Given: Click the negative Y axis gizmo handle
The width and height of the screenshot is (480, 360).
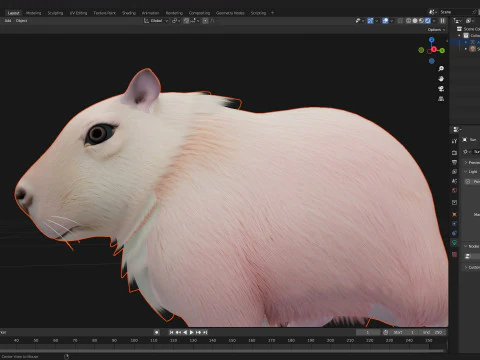Looking at the screenshot, I should 421,50.
